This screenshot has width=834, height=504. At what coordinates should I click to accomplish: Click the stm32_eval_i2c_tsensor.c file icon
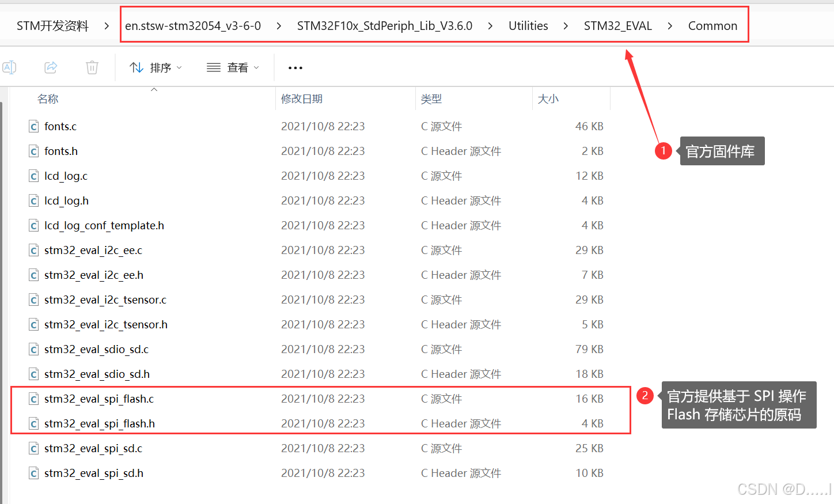coord(34,300)
